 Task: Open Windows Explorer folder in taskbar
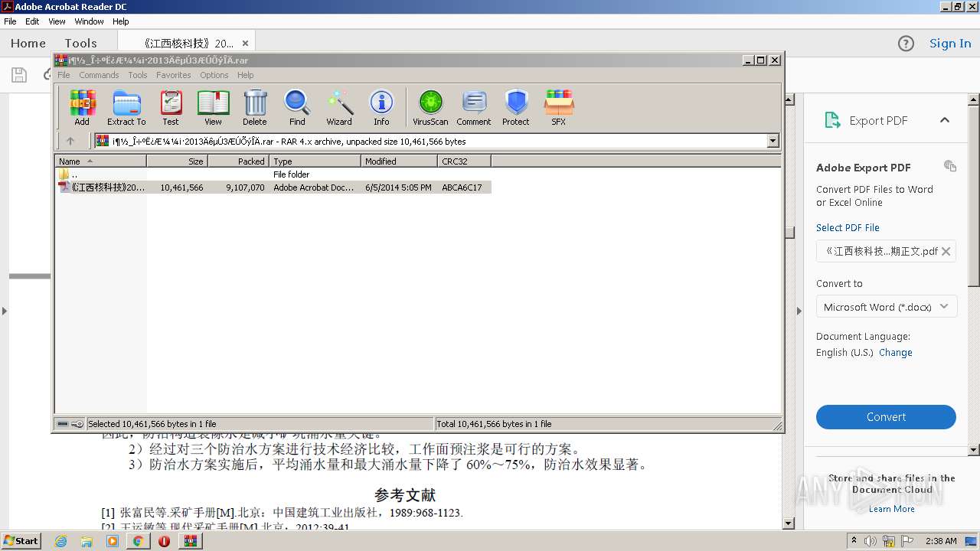coord(87,541)
